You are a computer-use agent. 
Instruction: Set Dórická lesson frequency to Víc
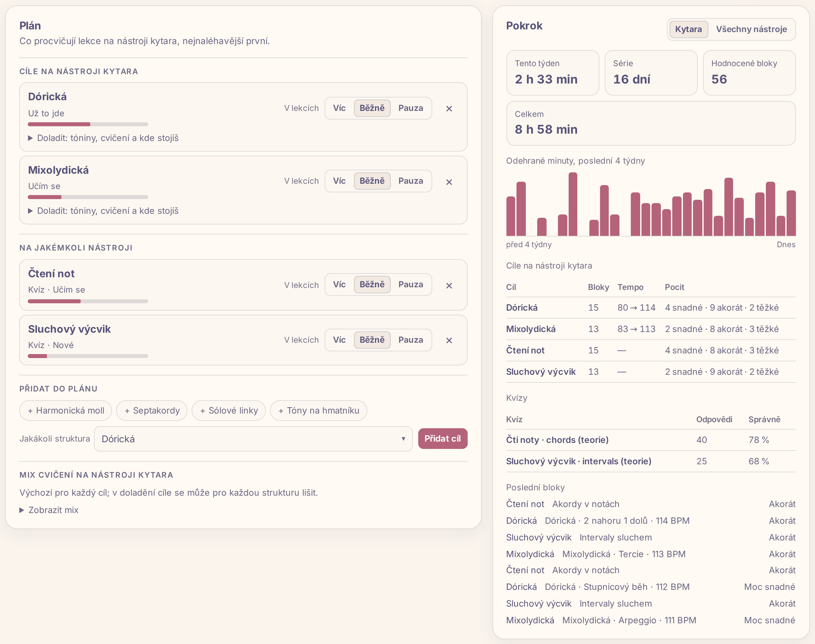tap(339, 108)
